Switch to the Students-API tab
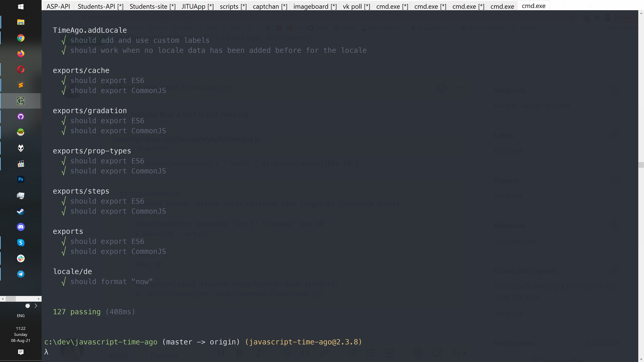This screenshot has height=362, width=644. 100,6
